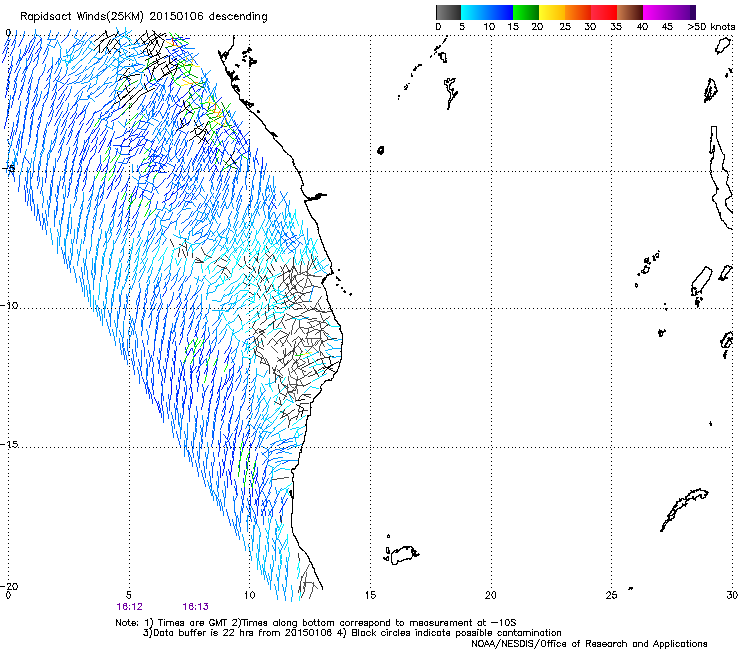Click the gray 0-5 knots color segment
Screen dimensions: 740x650
(448, 12)
